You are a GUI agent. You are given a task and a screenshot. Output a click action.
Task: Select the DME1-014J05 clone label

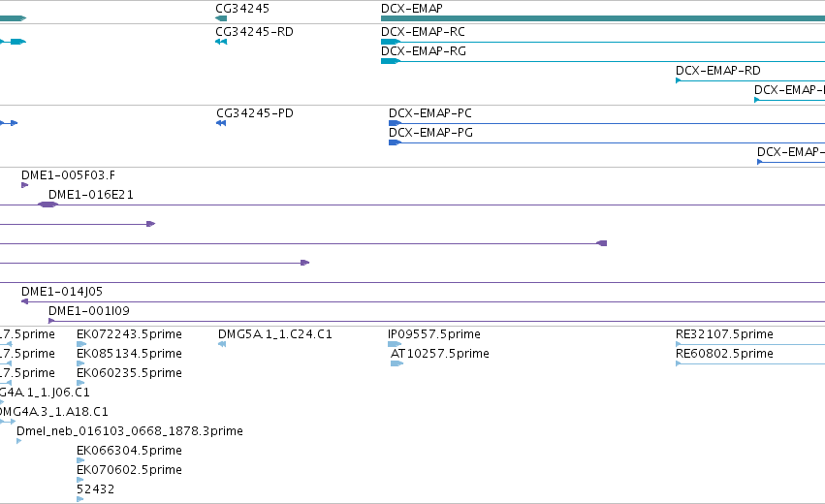61,292
